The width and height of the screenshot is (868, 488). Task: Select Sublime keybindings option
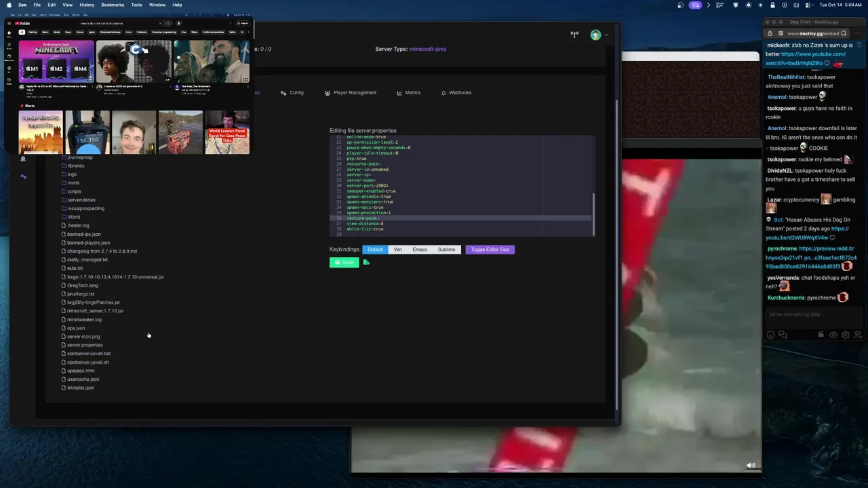pos(446,249)
